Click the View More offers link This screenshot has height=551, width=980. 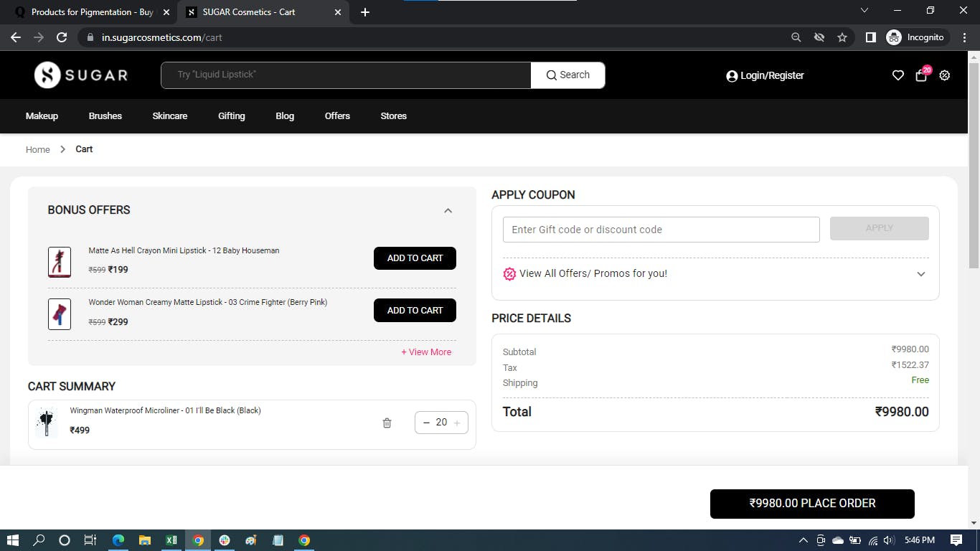[426, 352]
